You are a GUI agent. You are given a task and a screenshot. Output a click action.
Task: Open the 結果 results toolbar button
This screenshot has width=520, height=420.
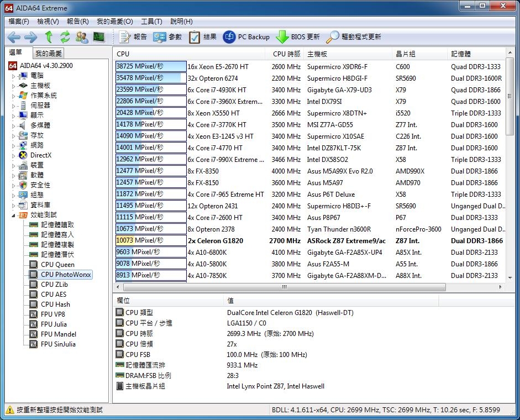tap(203, 37)
